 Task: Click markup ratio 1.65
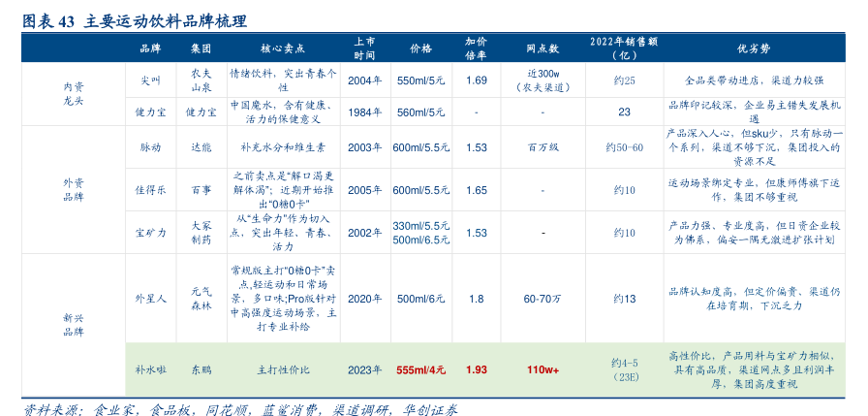(x=476, y=190)
